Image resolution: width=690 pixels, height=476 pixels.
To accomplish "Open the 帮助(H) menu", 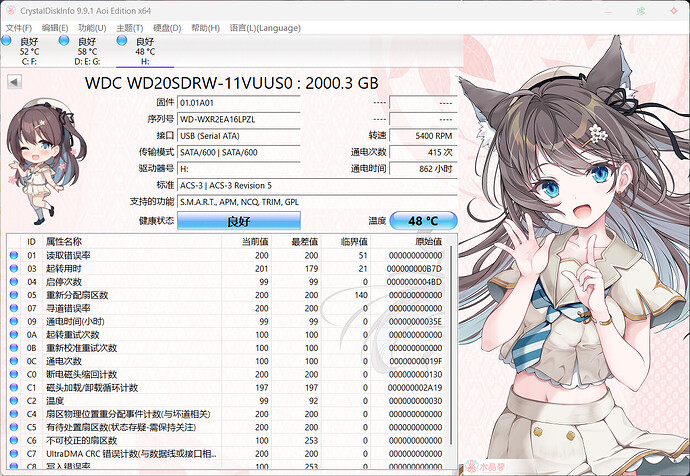I will [205, 28].
